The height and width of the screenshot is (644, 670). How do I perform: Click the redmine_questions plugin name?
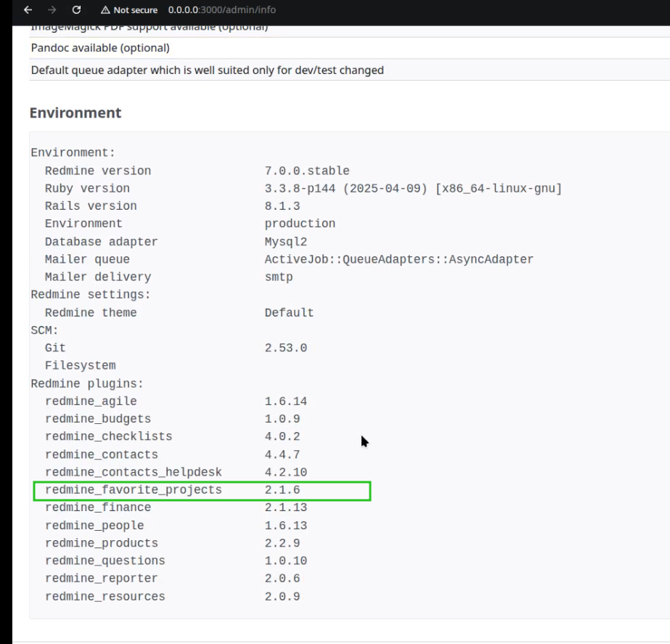point(105,561)
